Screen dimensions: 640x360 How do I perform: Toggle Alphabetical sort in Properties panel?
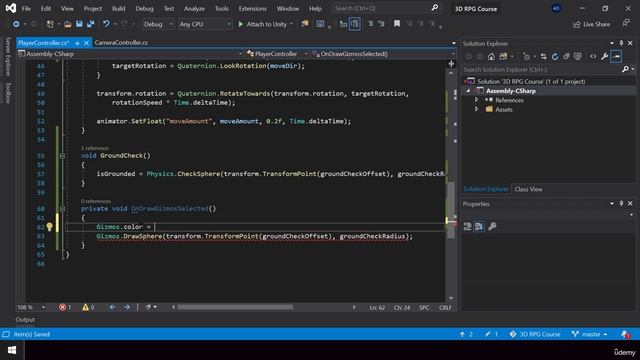click(x=479, y=226)
